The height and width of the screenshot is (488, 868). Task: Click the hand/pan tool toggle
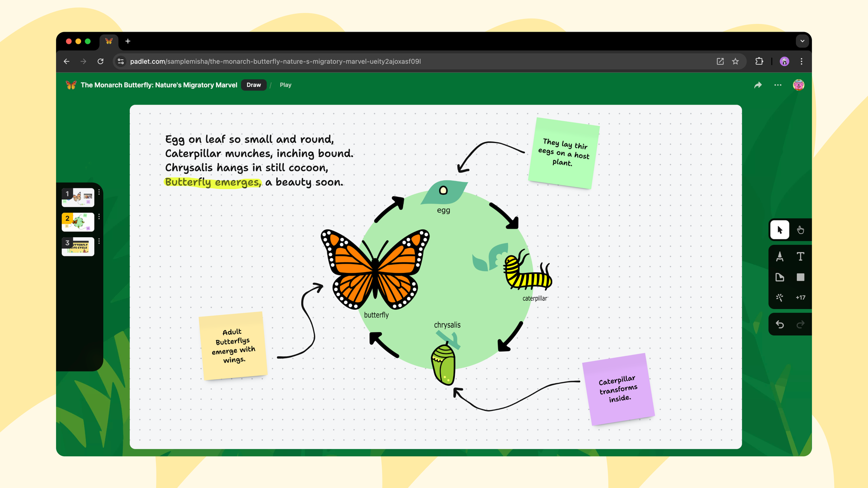click(x=801, y=230)
